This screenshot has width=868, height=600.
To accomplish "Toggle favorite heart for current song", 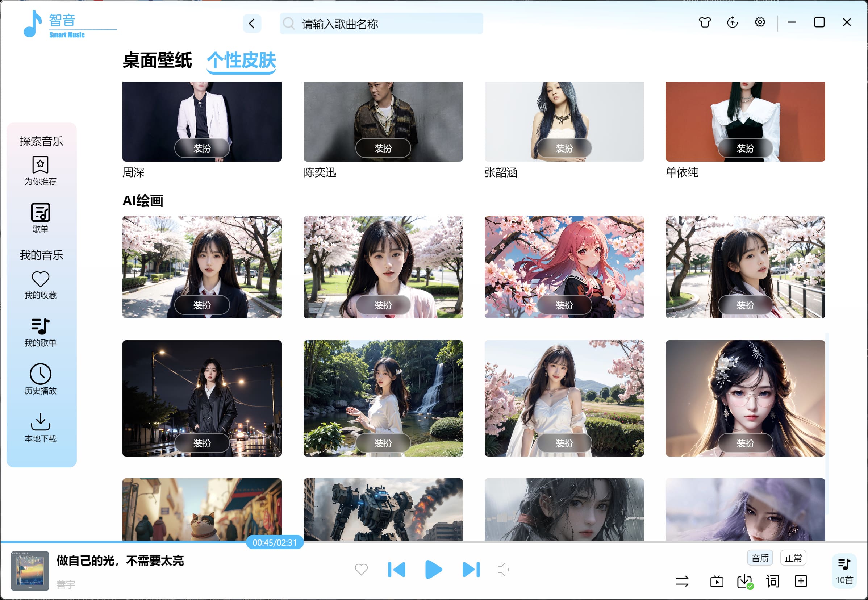I will click(x=361, y=570).
